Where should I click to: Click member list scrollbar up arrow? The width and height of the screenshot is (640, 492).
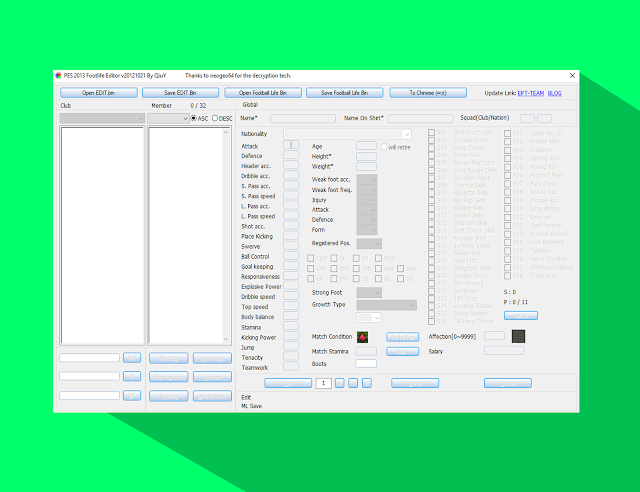tap(226, 132)
